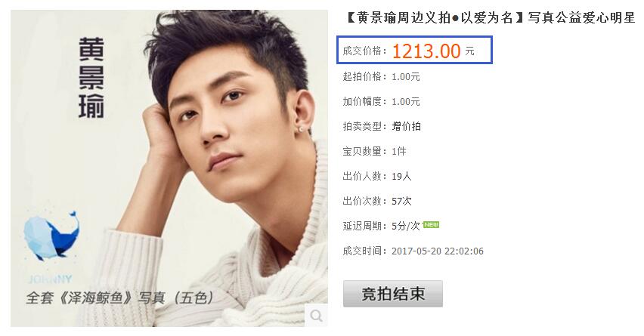Viewport: 644px width, 336px height.
Task: Click the product photo thumbnail
Action: tap(169, 168)
